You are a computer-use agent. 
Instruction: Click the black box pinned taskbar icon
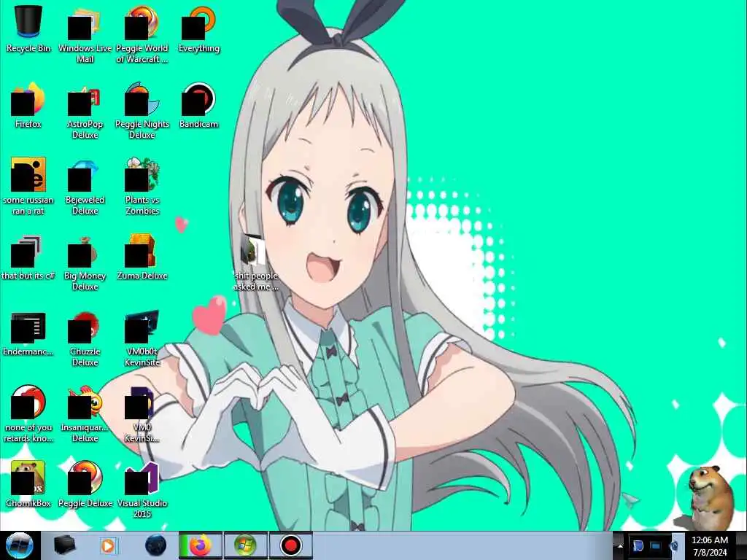pyautogui.click(x=64, y=545)
